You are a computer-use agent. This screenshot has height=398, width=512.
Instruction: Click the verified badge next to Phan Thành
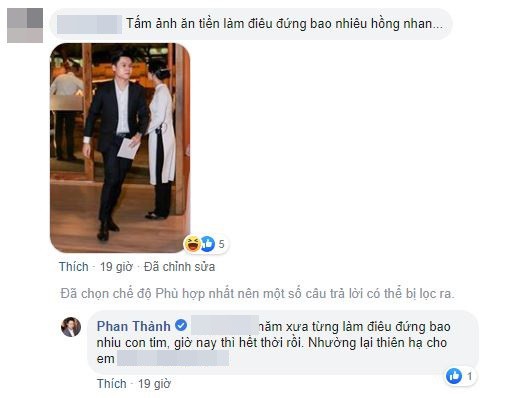tap(181, 325)
